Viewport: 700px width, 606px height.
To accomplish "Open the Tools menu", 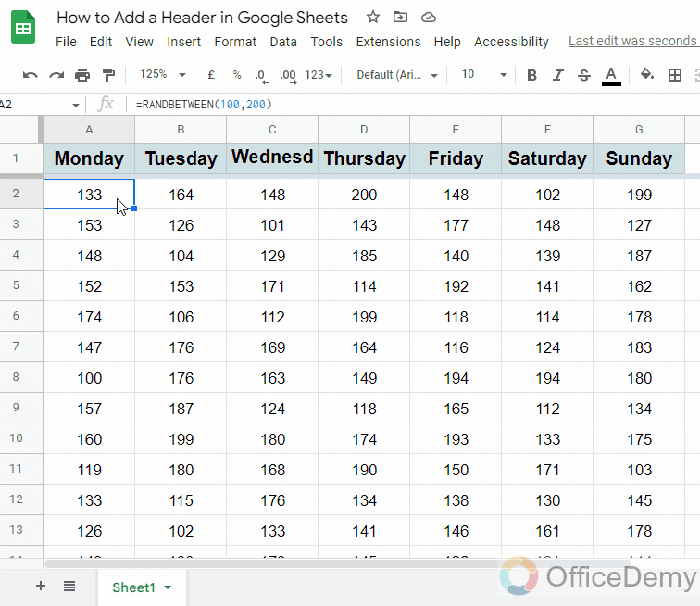I will point(326,42).
